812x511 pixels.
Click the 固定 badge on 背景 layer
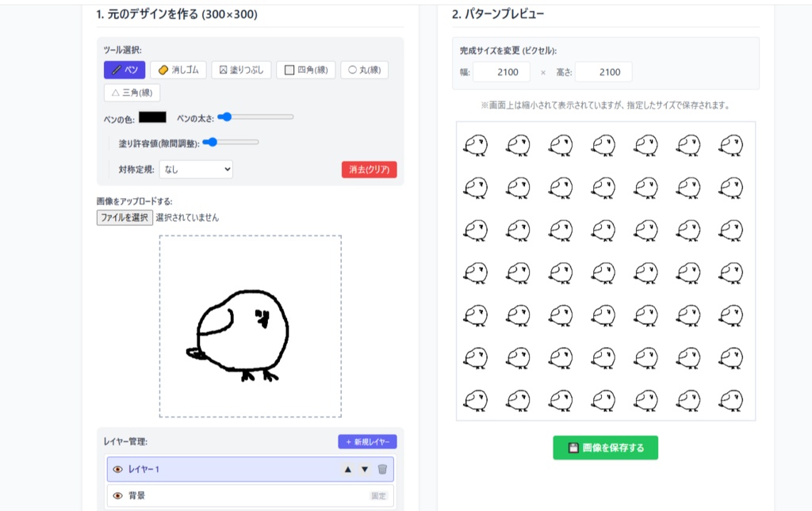point(378,496)
